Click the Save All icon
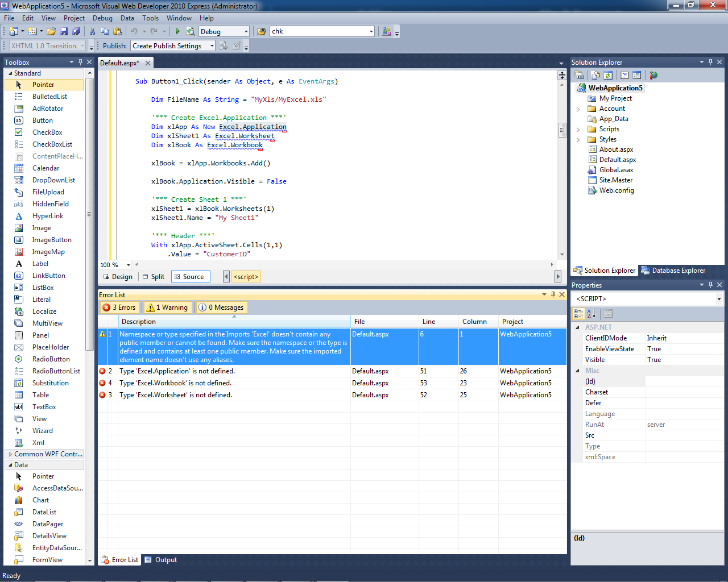 76,31
